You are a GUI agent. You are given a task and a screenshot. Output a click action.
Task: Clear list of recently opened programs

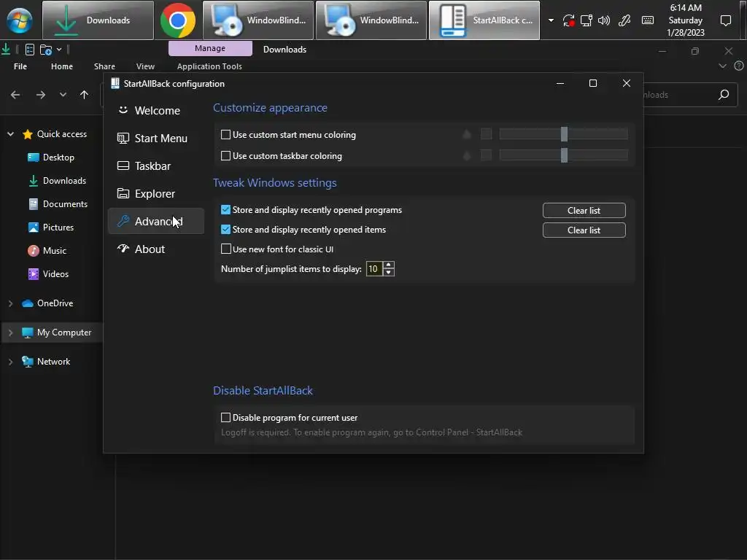pyautogui.click(x=584, y=211)
